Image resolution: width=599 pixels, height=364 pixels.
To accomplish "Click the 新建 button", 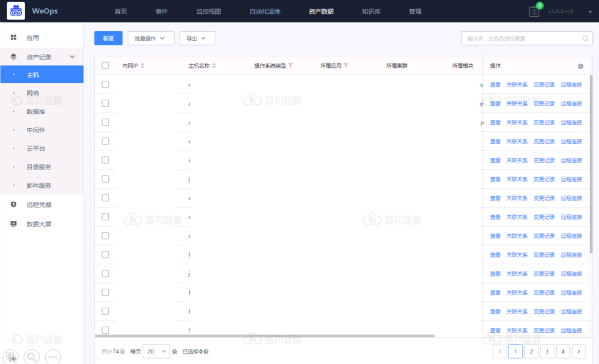I will click(108, 38).
